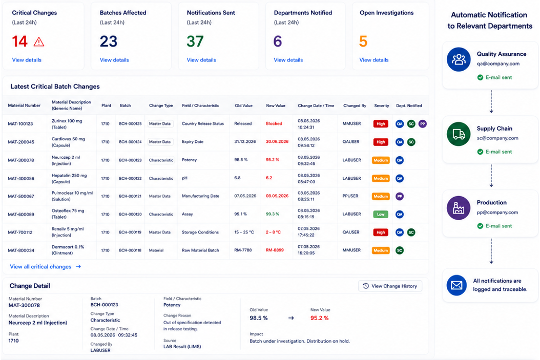Open View details under Open Investigations

(x=374, y=60)
